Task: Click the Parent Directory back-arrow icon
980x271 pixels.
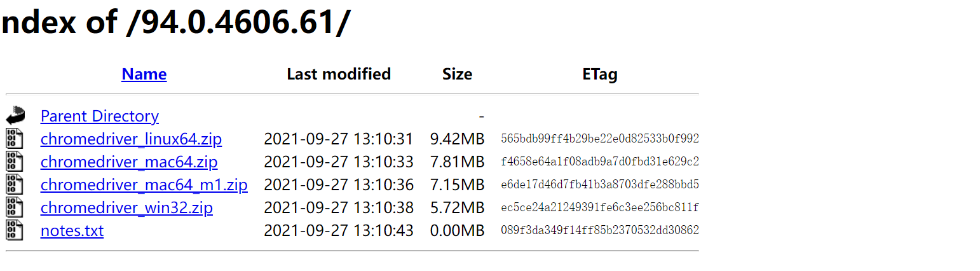Action: coord(15,116)
